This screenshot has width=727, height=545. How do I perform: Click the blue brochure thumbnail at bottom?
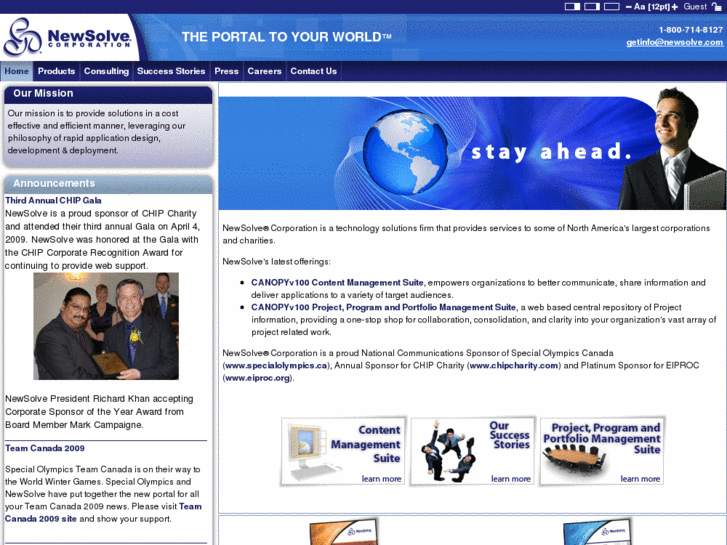597,532
